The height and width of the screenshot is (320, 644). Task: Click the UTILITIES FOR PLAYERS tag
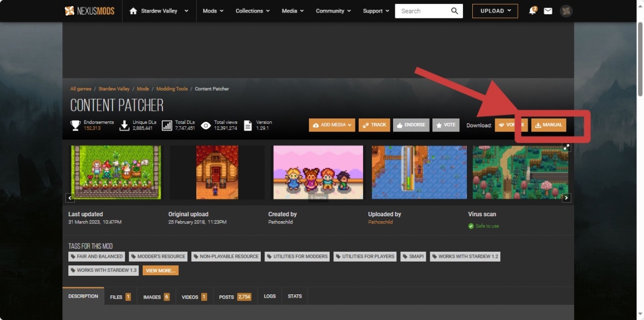pos(365,257)
